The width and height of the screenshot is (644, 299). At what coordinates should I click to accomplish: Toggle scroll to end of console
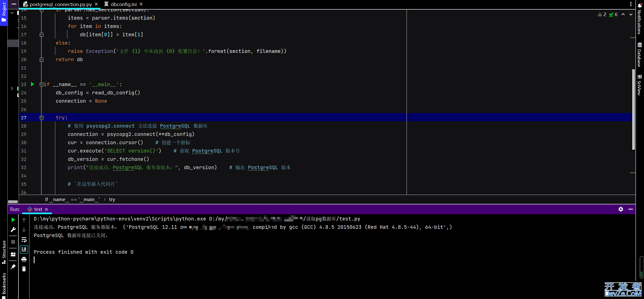(24, 249)
